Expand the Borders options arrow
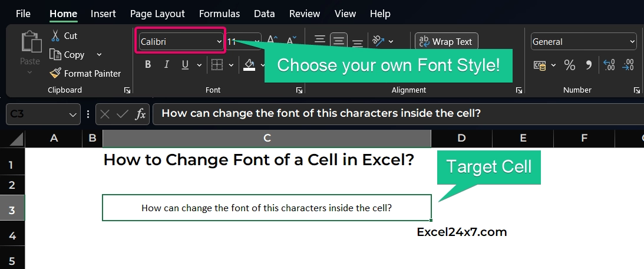644x269 pixels. click(x=231, y=65)
